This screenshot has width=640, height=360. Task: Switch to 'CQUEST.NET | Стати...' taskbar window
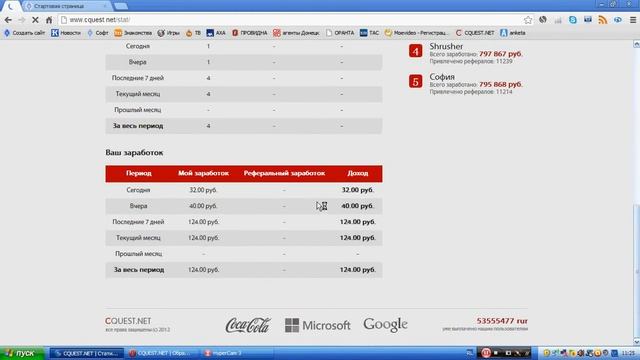click(87, 353)
